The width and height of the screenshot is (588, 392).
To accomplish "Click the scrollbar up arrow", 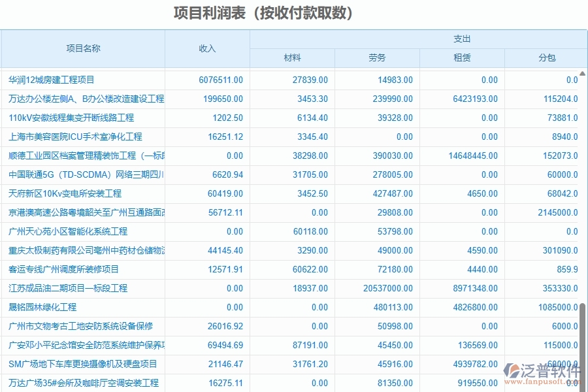I will tap(581, 73).
